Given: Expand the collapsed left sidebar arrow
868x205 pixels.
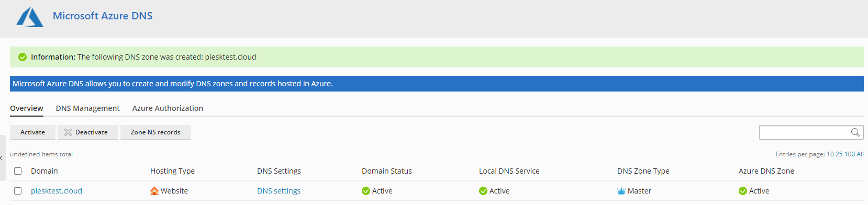Looking at the screenshot, I should click(x=2, y=158).
